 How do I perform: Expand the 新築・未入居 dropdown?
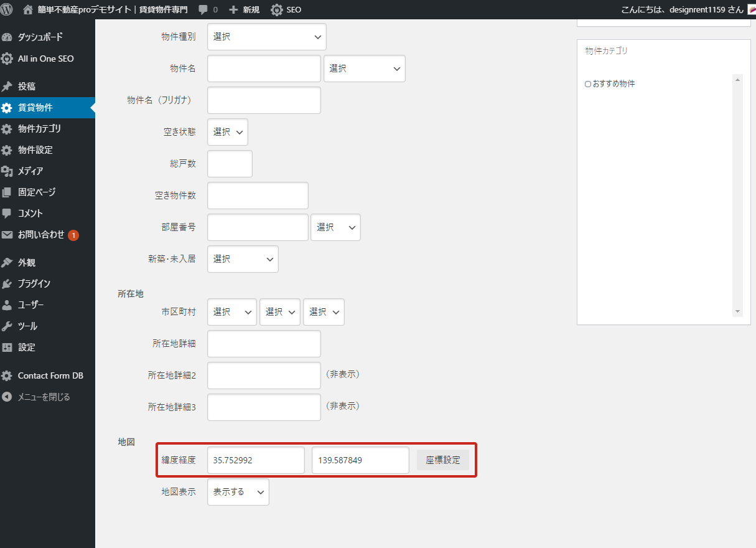coord(243,259)
